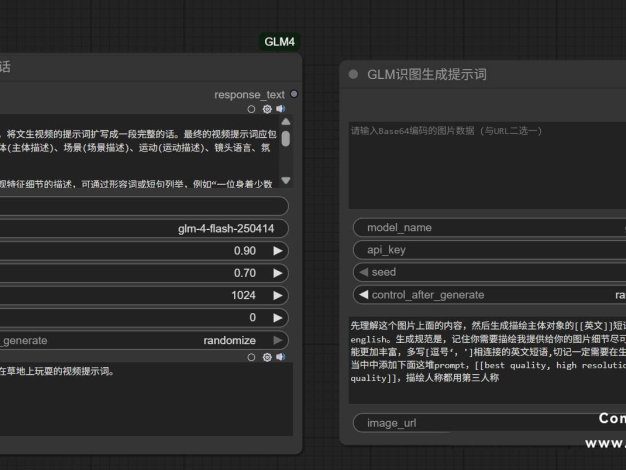Click left arrow of control_after_generate
The image size is (626, 470).
click(x=364, y=295)
